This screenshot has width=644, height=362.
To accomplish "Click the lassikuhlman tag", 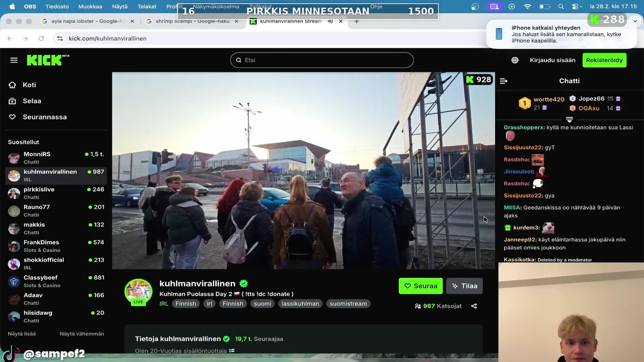I will click(300, 304).
